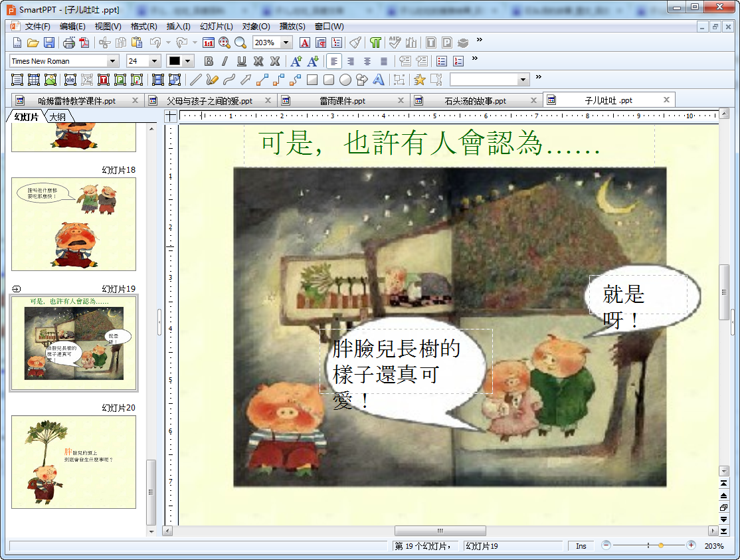Expand the redo history arrow
The width and height of the screenshot is (740, 560).
pyautogui.click(x=195, y=43)
